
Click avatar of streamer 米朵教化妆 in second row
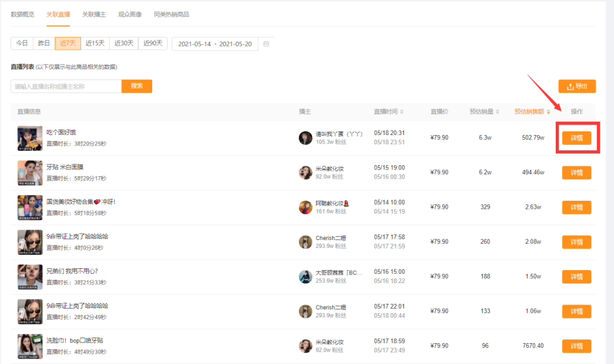point(305,172)
